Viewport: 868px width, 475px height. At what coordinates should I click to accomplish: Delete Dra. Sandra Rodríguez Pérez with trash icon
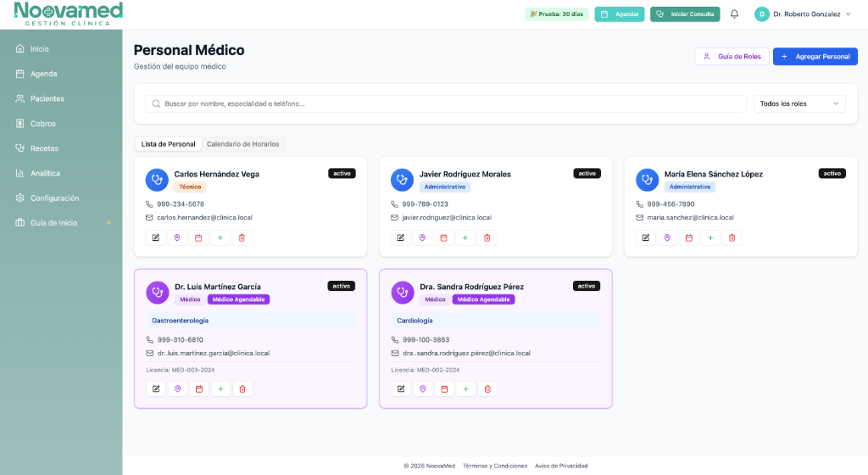[x=487, y=389]
